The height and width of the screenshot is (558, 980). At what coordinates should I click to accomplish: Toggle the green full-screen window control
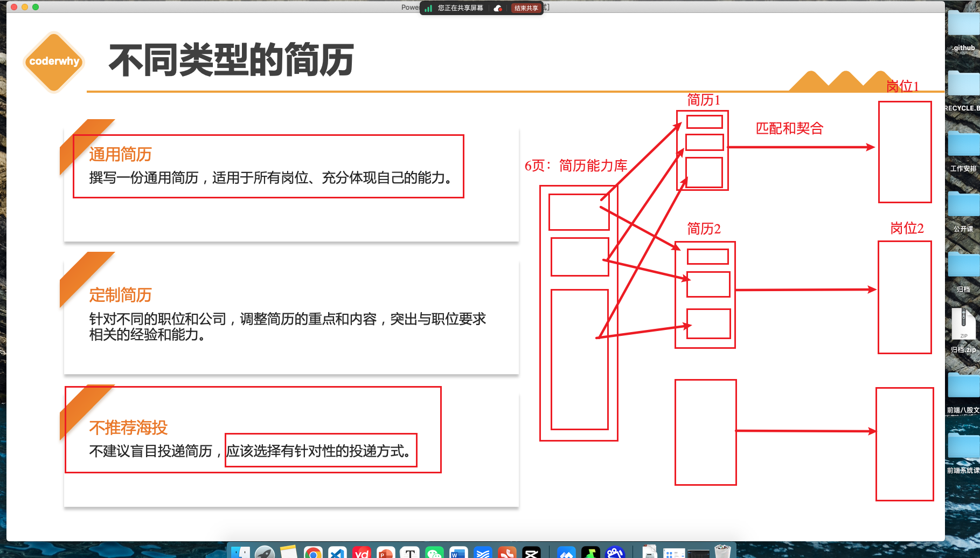point(36,6)
